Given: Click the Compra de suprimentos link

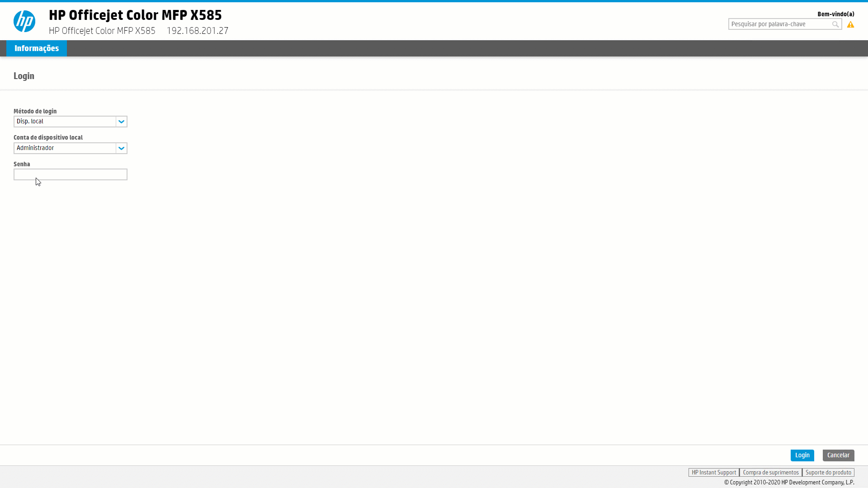Looking at the screenshot, I should (x=770, y=472).
